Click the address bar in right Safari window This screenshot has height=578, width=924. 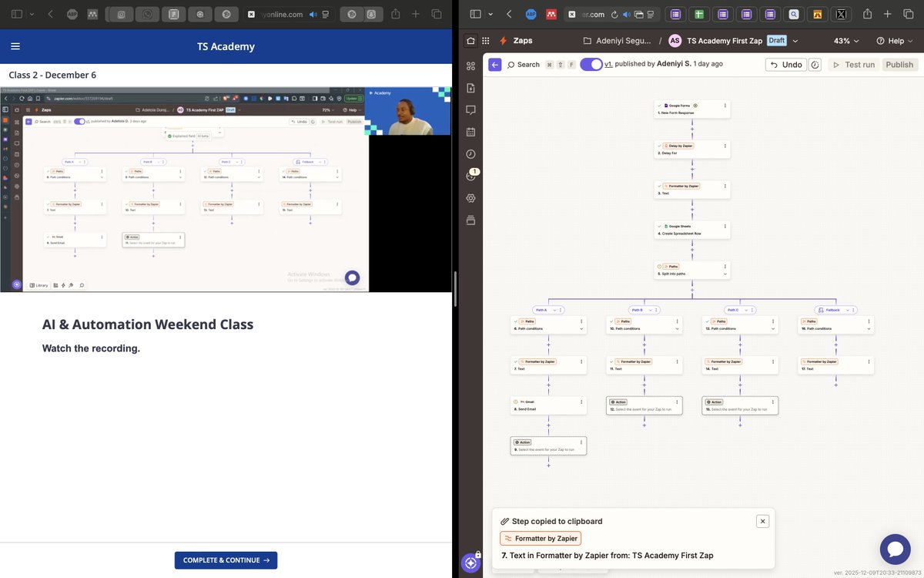pos(592,14)
